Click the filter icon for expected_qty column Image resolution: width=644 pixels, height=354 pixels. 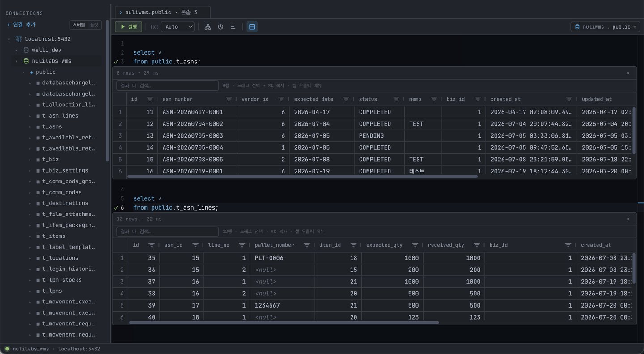click(x=415, y=245)
